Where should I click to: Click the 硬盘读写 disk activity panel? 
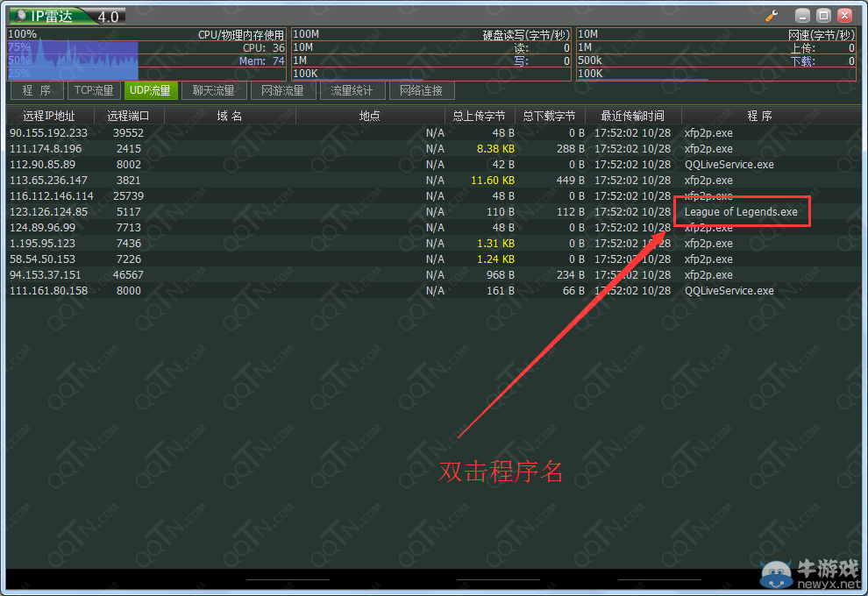pyautogui.click(x=431, y=54)
